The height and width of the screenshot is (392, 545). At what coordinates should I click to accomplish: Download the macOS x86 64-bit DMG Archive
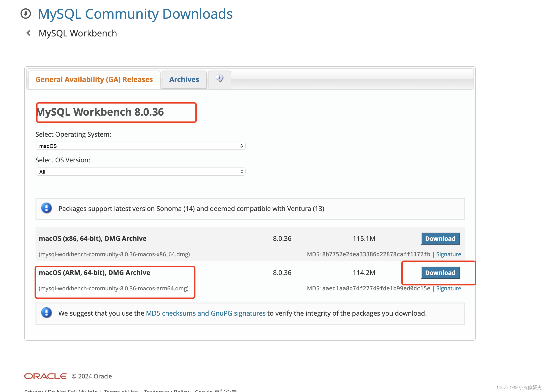(440, 239)
